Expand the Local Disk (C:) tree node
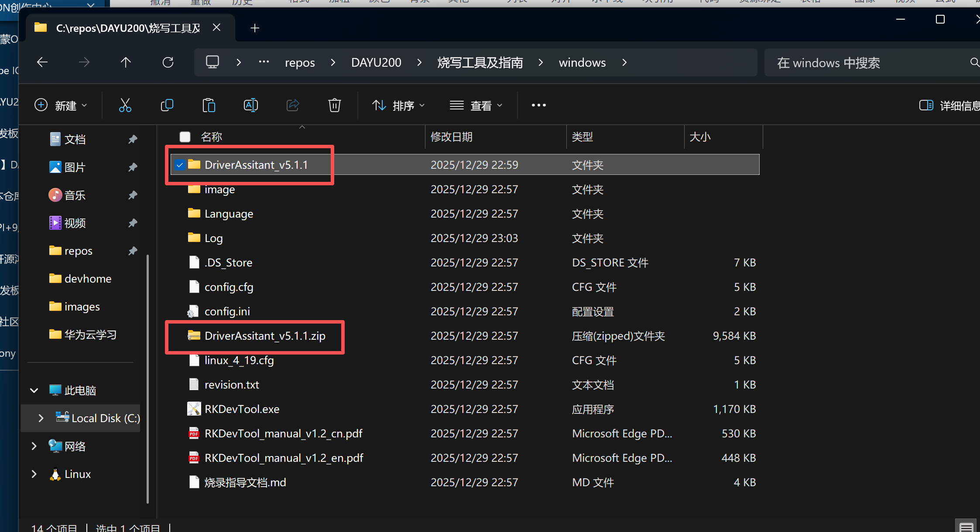The image size is (980, 532). tap(41, 418)
